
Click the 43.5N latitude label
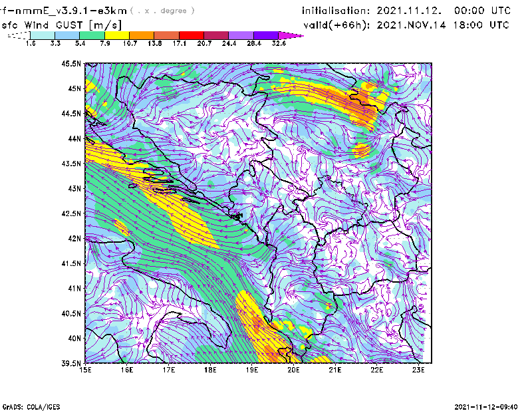click(71, 164)
